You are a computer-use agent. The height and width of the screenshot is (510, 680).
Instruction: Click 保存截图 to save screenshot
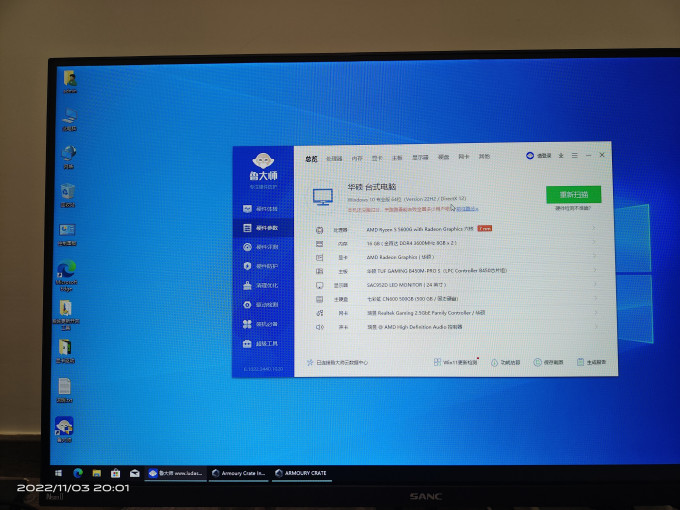[x=548, y=362]
